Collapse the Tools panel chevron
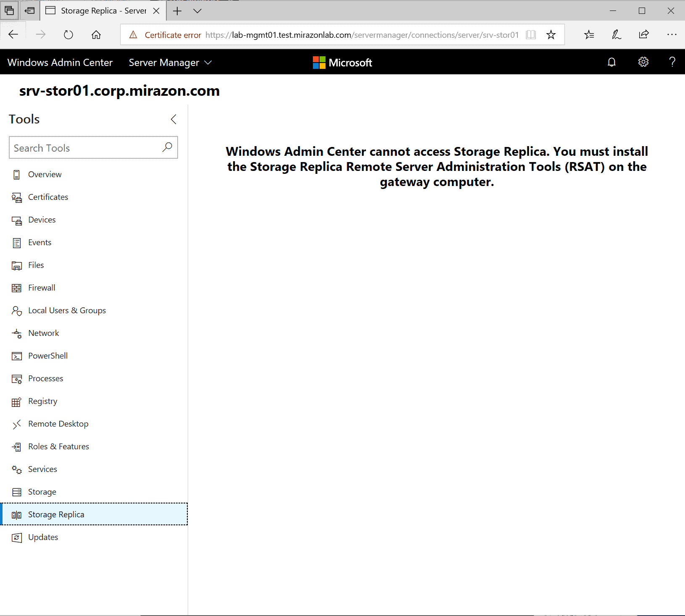The width and height of the screenshot is (685, 616). [173, 119]
